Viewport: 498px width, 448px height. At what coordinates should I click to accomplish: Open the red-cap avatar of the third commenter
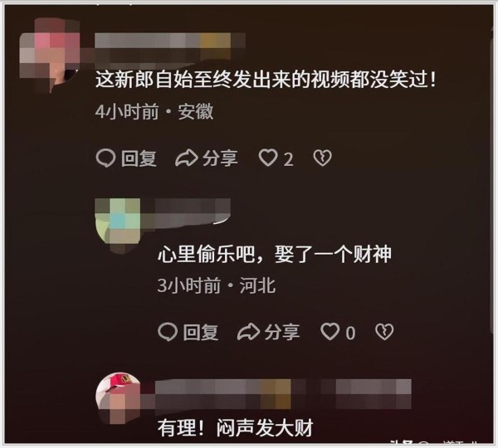pyautogui.click(x=118, y=398)
